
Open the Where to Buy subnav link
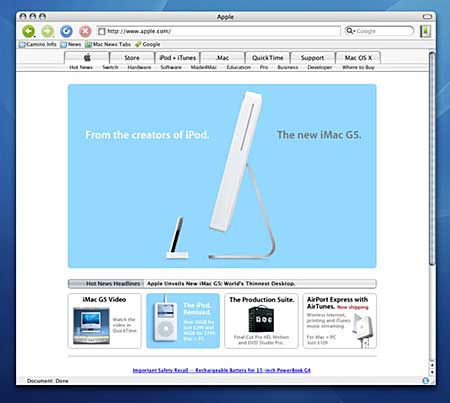358,67
